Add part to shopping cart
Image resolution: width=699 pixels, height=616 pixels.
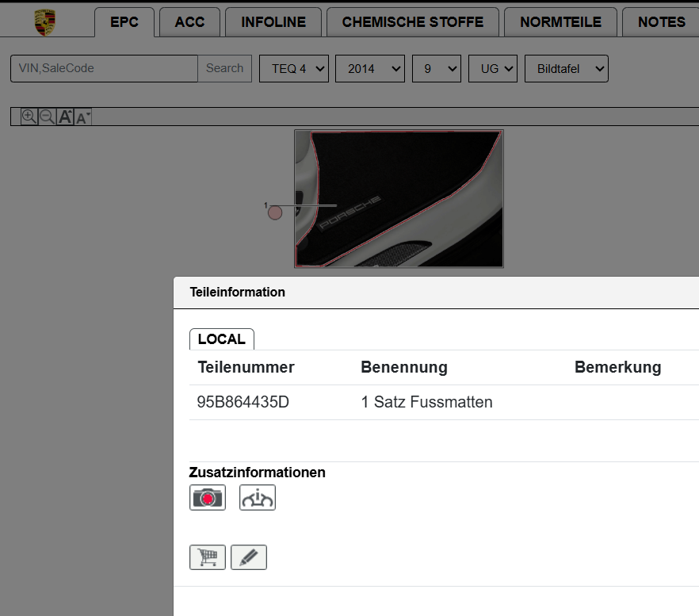point(208,557)
